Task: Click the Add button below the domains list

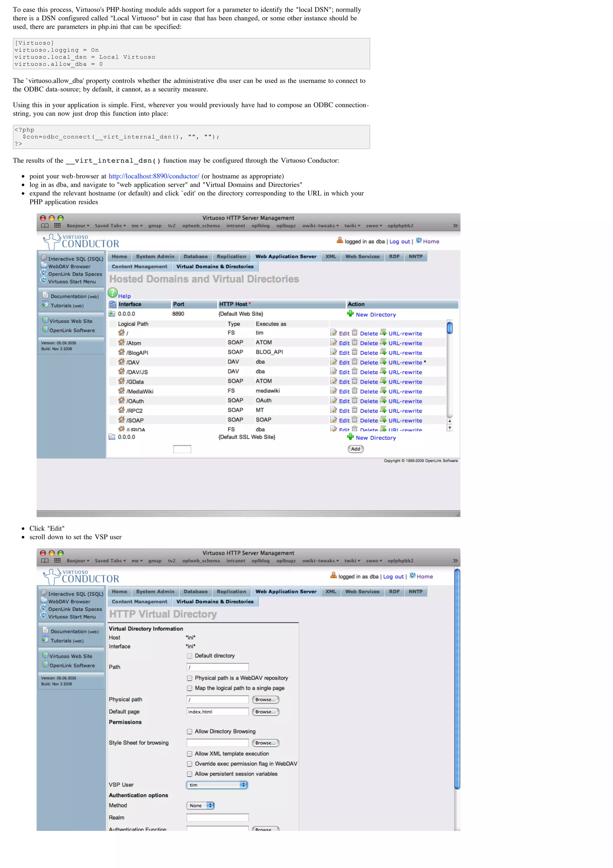Action: click(x=355, y=449)
